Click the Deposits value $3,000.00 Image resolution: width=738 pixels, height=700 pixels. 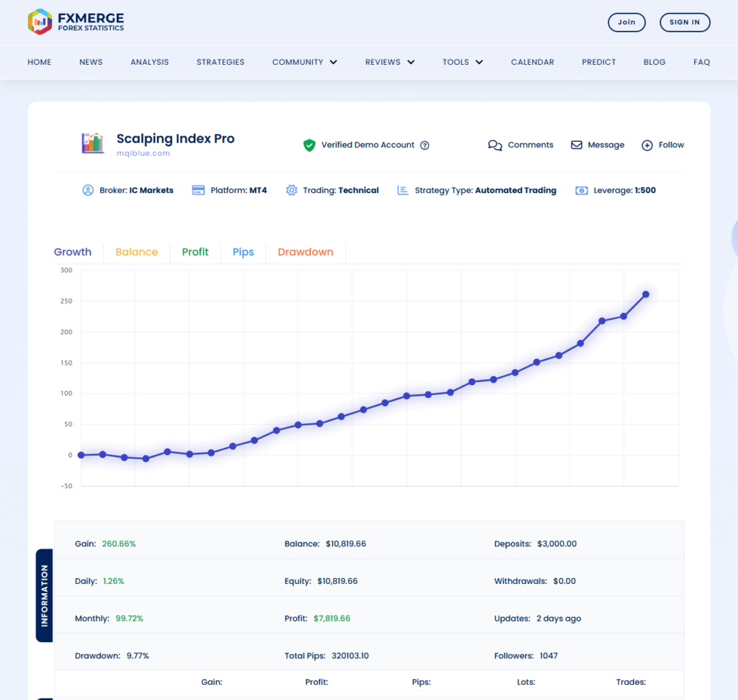click(557, 544)
